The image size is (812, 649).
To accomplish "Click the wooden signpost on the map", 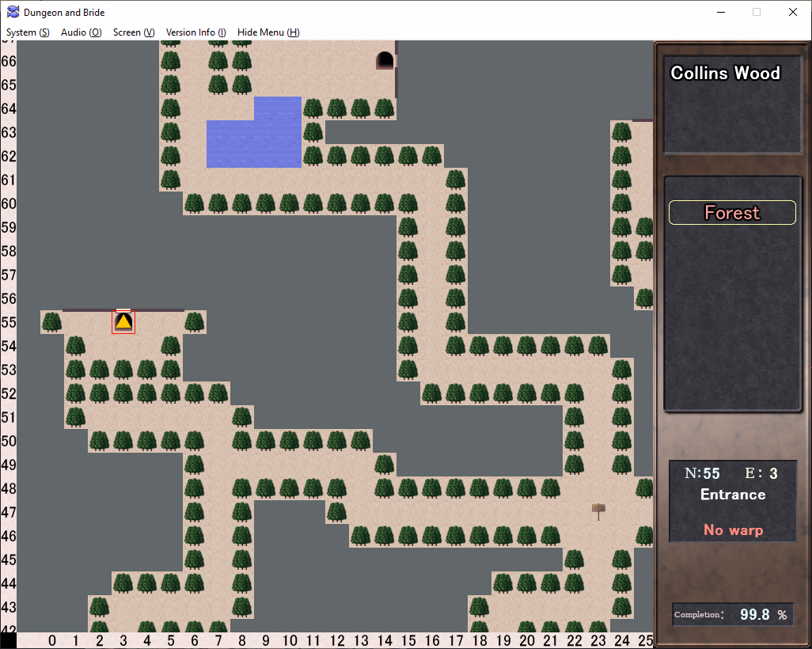I will (598, 510).
